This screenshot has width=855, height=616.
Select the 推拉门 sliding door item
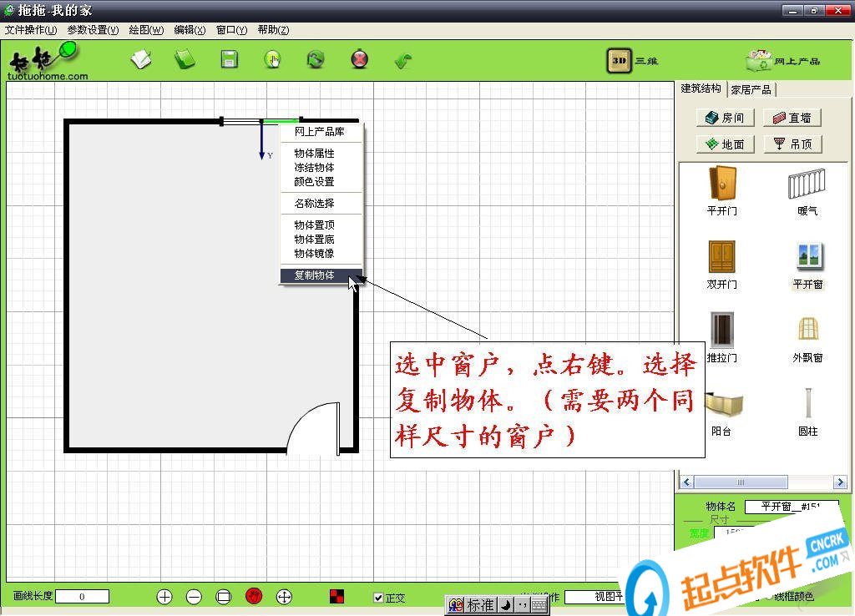[722, 338]
